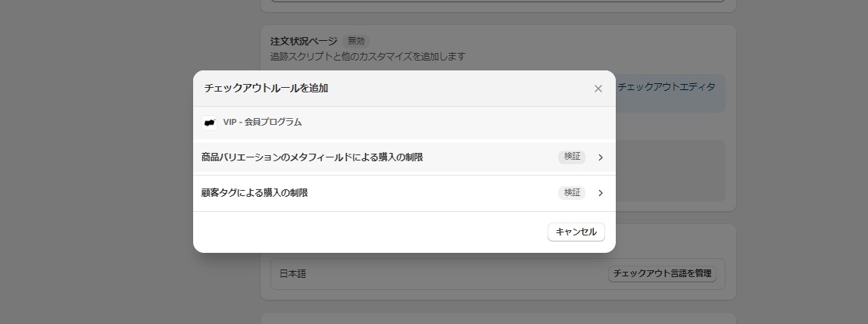Screen dimensions: 868x324
Task: Open chevron beside 商品バリエーションのメタフィールド rule
Action: click(601, 157)
